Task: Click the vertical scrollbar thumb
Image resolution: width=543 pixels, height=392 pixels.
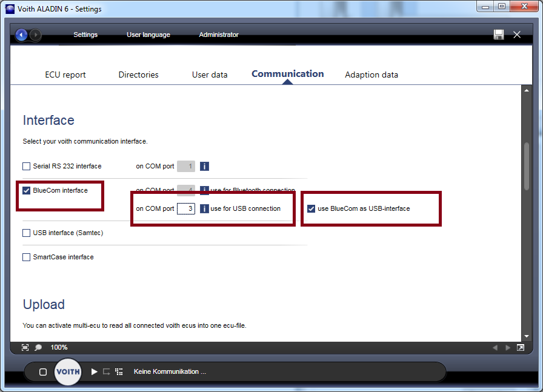Action: (527, 166)
